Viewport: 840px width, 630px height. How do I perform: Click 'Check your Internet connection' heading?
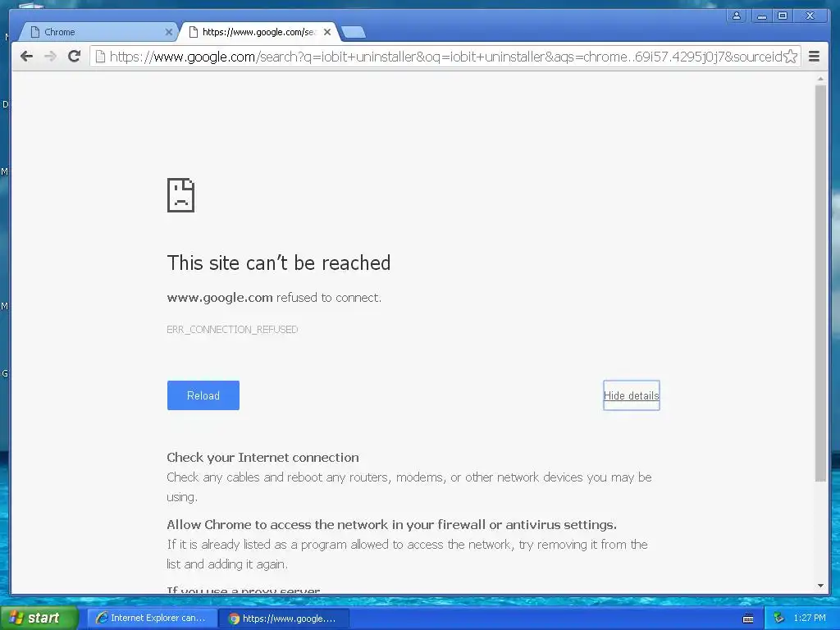[x=262, y=458]
